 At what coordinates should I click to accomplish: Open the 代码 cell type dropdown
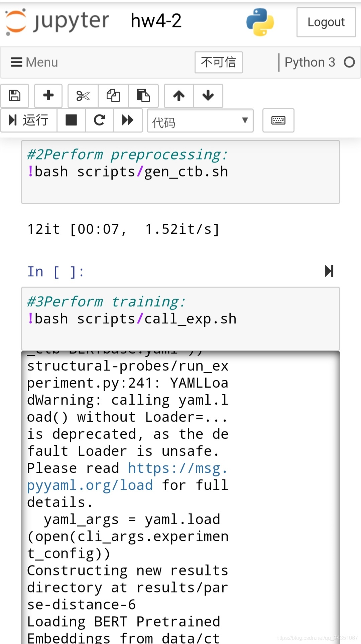coord(200,121)
